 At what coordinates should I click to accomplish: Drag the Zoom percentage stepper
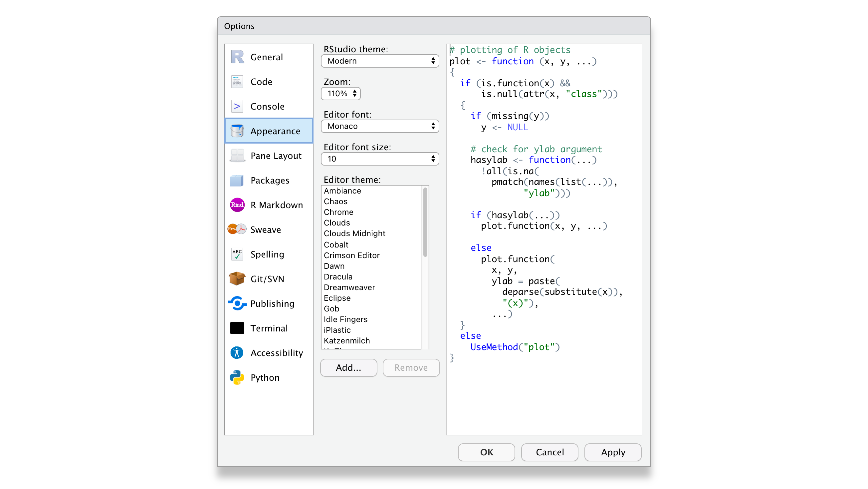(353, 93)
